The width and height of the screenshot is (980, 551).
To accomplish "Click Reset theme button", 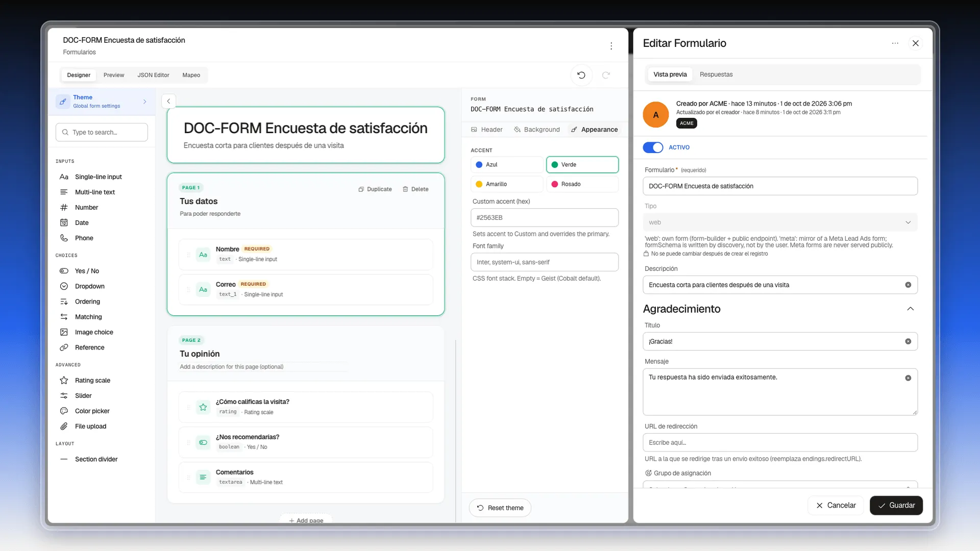I will (x=500, y=508).
